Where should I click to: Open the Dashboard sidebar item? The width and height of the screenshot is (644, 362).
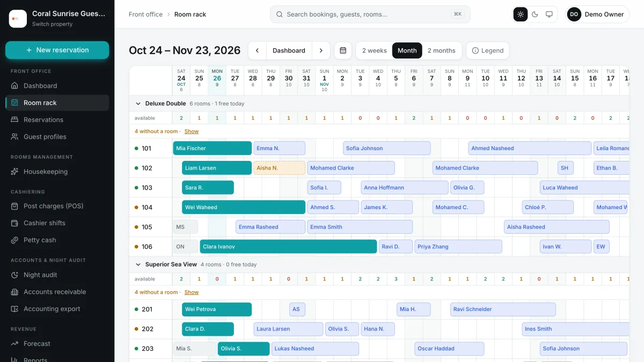[57, 86]
